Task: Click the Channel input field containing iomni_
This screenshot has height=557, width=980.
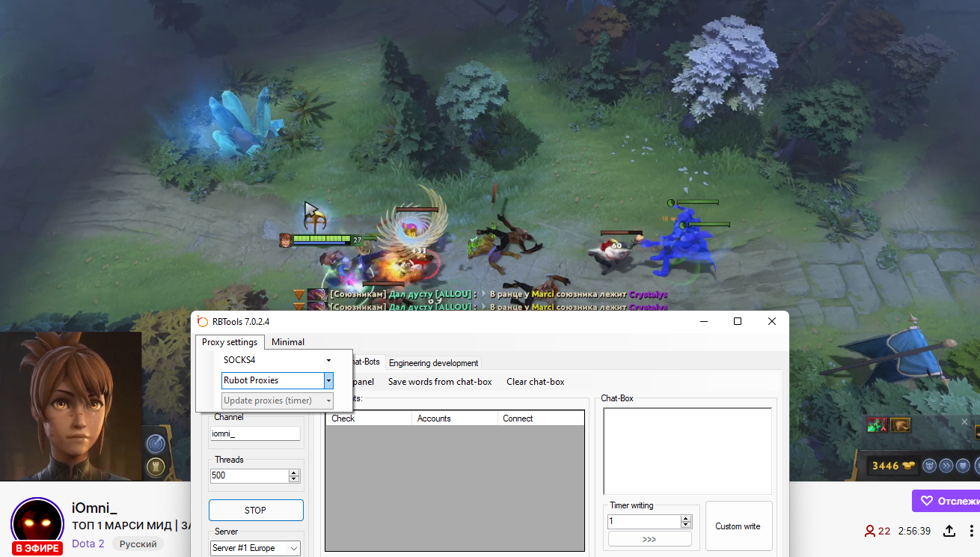Action: (255, 433)
